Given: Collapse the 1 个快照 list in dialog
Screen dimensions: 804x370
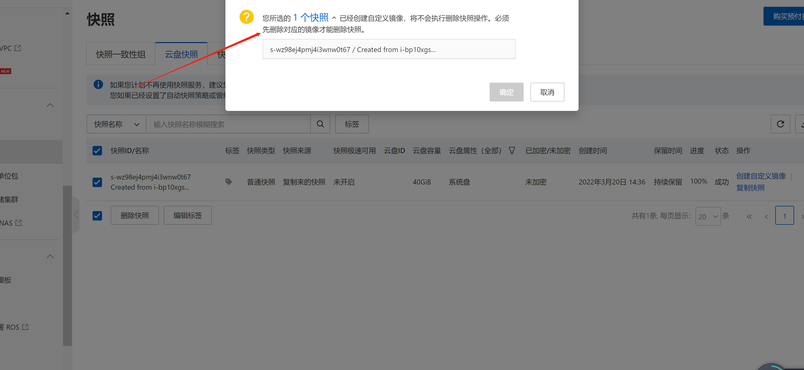Looking at the screenshot, I should (334, 18).
